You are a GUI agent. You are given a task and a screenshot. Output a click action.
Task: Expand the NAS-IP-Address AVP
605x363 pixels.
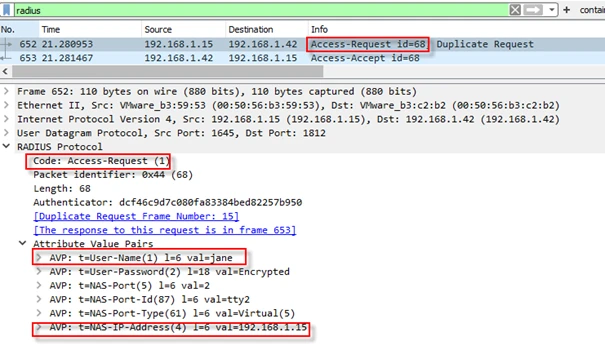39,327
